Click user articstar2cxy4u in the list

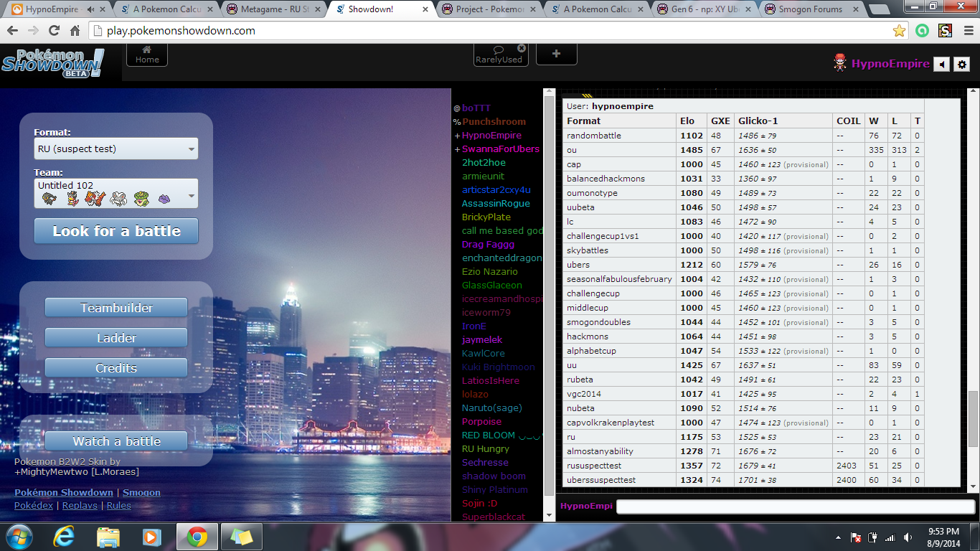pyautogui.click(x=496, y=190)
